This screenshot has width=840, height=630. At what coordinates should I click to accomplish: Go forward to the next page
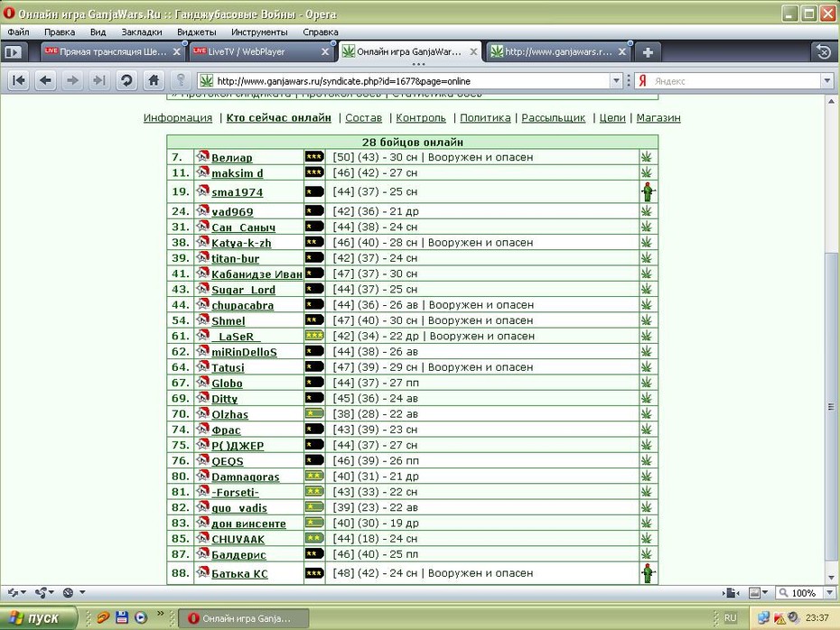coord(72,81)
